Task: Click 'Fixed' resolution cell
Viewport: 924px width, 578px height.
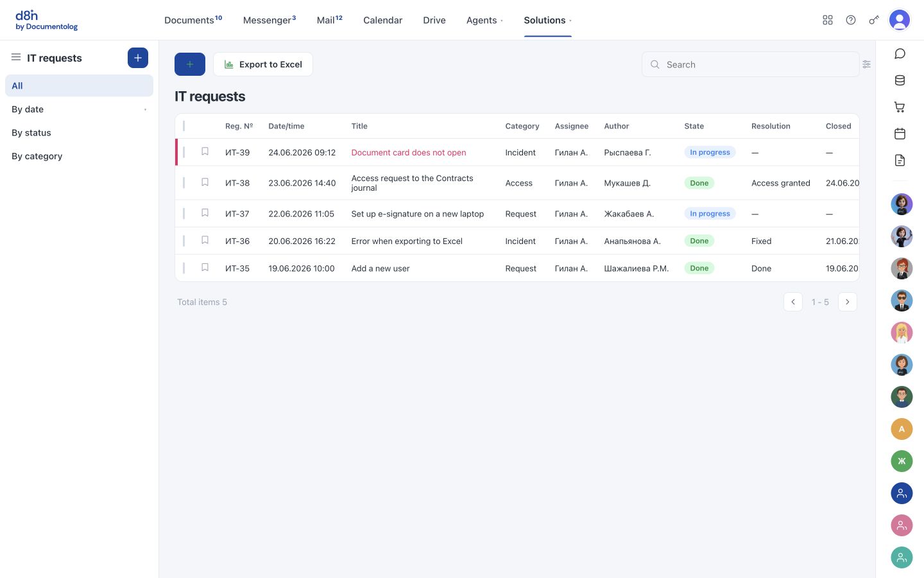Action: coord(762,241)
